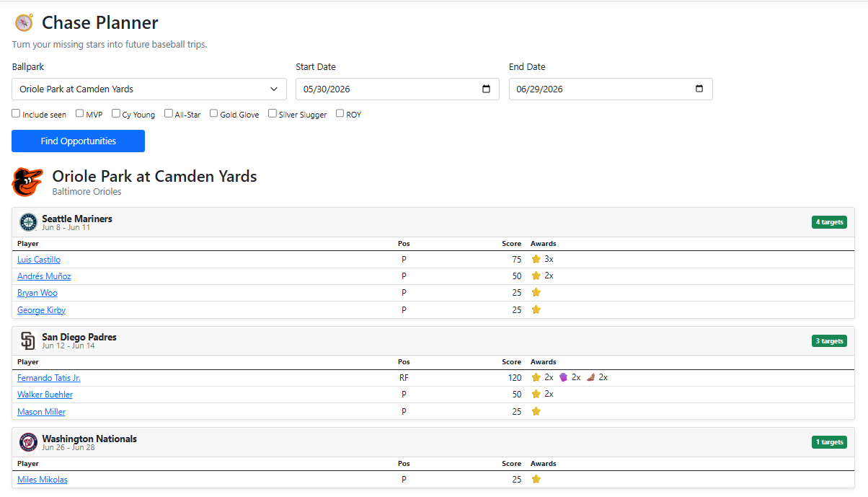Check the ROY filter checkbox

point(340,113)
